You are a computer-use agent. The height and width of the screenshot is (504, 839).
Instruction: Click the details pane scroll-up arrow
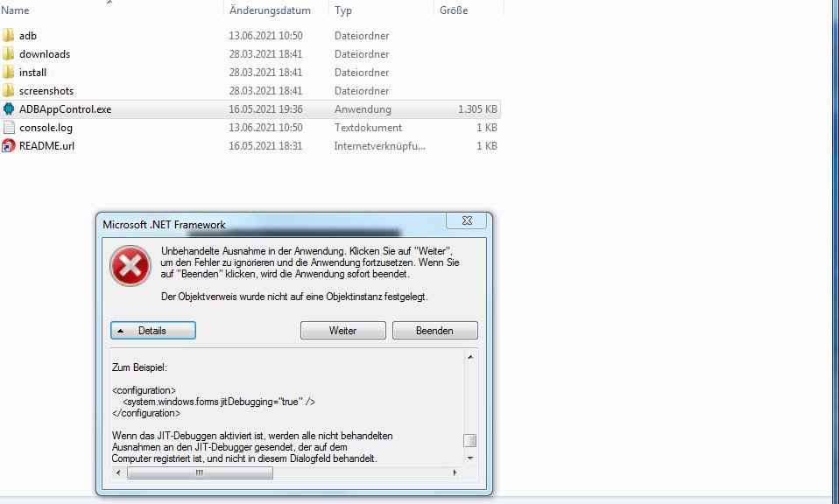[x=469, y=357]
